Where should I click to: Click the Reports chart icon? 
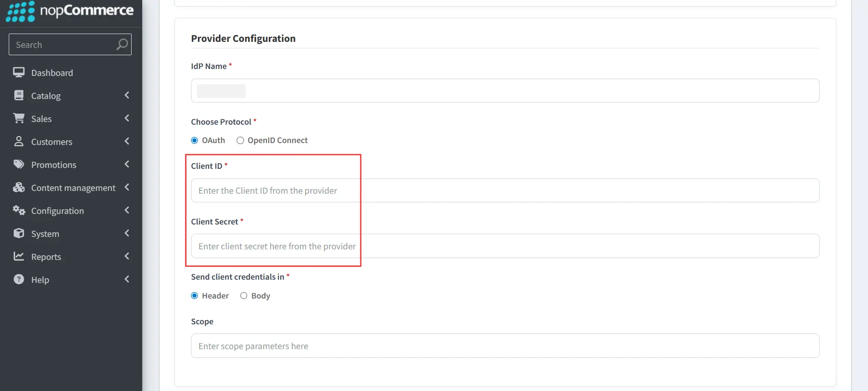point(18,256)
